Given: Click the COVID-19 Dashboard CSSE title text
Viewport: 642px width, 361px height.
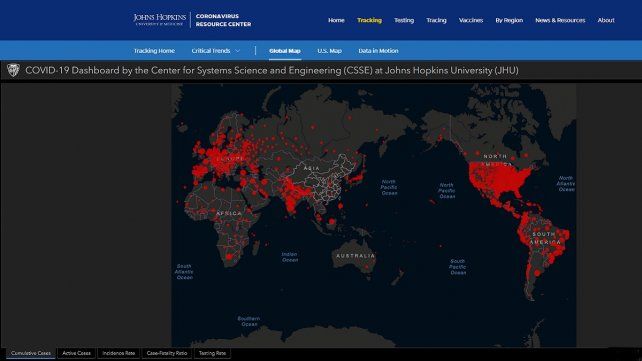Looking at the screenshot, I should click(272, 70).
